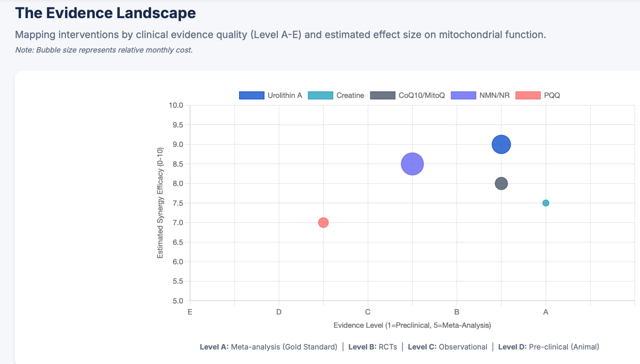Click the 'Level D:' footnote label
640x364 pixels.
(x=512, y=347)
